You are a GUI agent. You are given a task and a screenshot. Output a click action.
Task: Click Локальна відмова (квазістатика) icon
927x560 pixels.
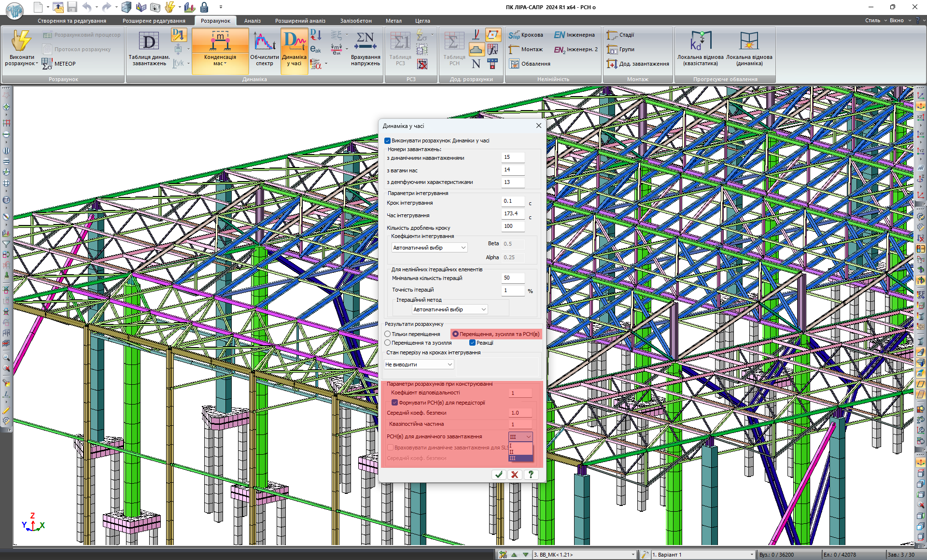(700, 41)
